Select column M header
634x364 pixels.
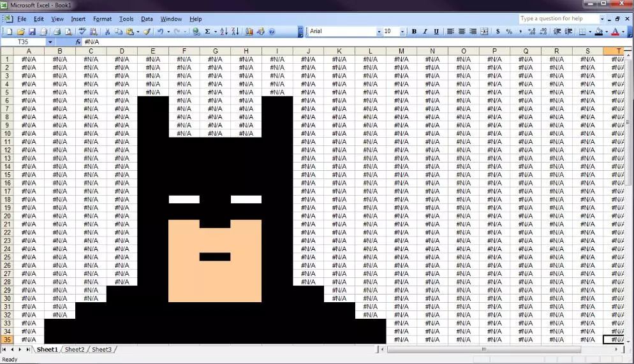coord(401,51)
